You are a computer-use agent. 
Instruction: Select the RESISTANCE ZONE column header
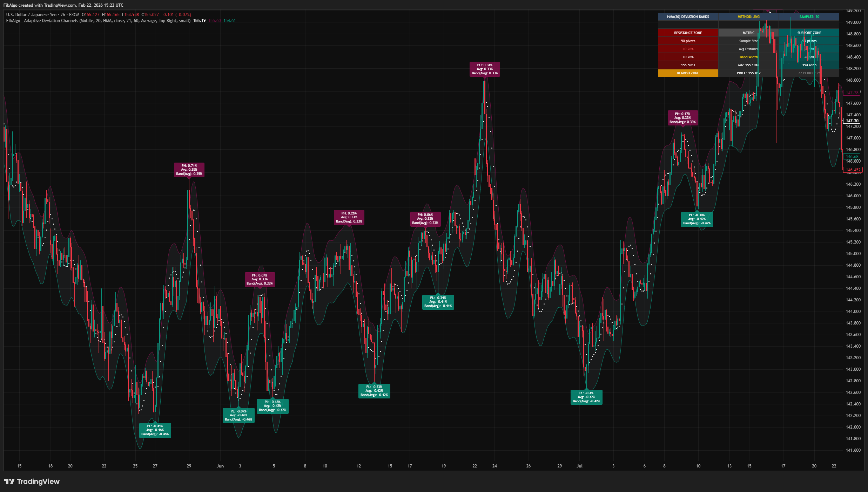(x=688, y=33)
